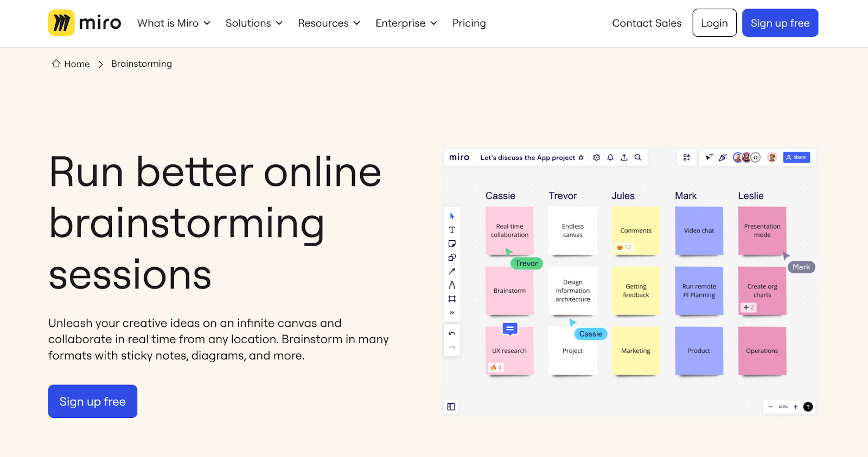Image resolution: width=868 pixels, height=457 pixels.
Task: Open the apps and templates grid icon
Action: (687, 157)
